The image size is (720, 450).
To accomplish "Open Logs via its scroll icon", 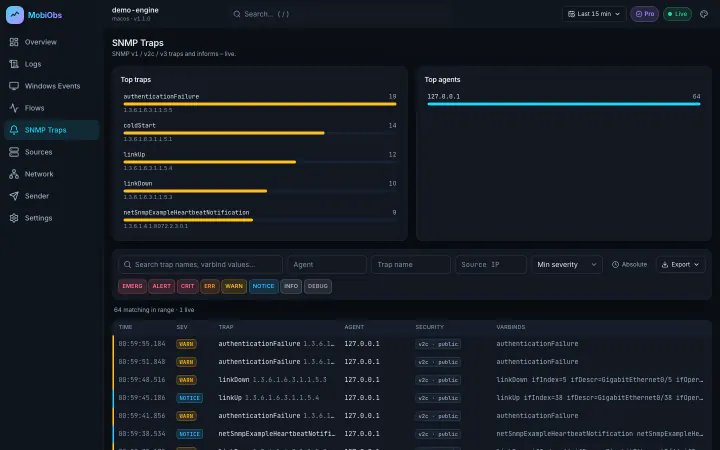I will [x=14, y=64].
